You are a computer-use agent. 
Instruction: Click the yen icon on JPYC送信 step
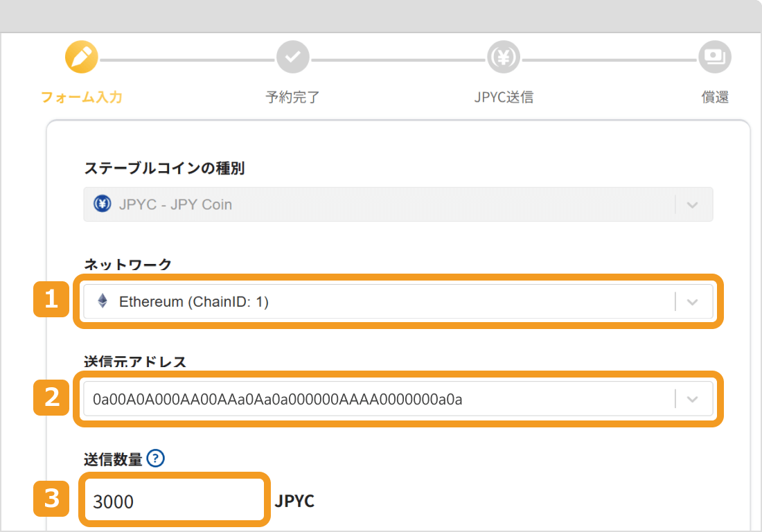(x=504, y=57)
